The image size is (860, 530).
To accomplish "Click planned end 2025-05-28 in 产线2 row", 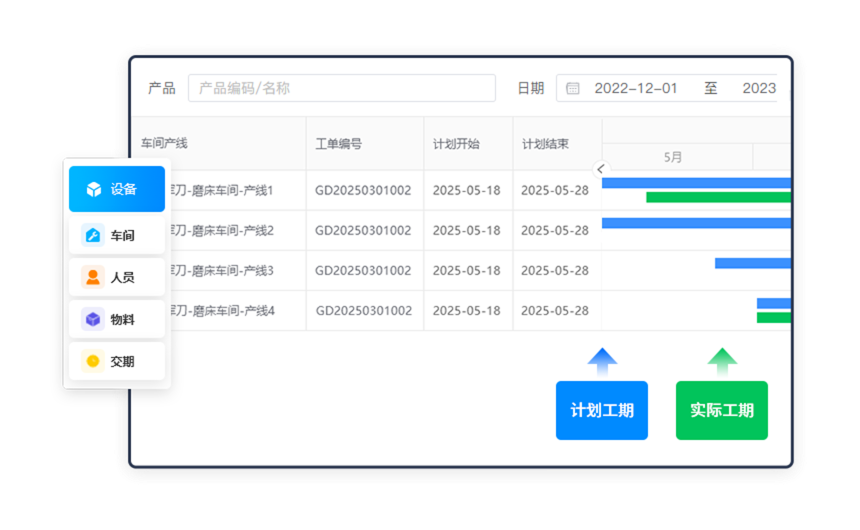I will 555,230.
